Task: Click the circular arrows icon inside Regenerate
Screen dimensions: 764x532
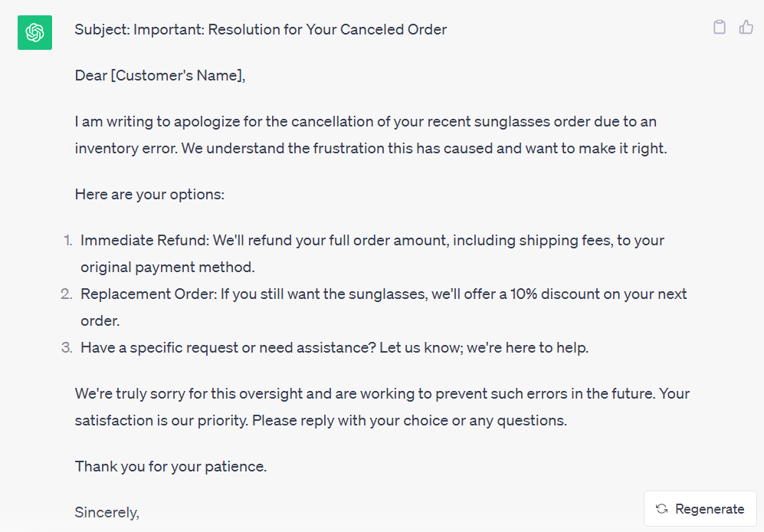Action: pos(661,509)
